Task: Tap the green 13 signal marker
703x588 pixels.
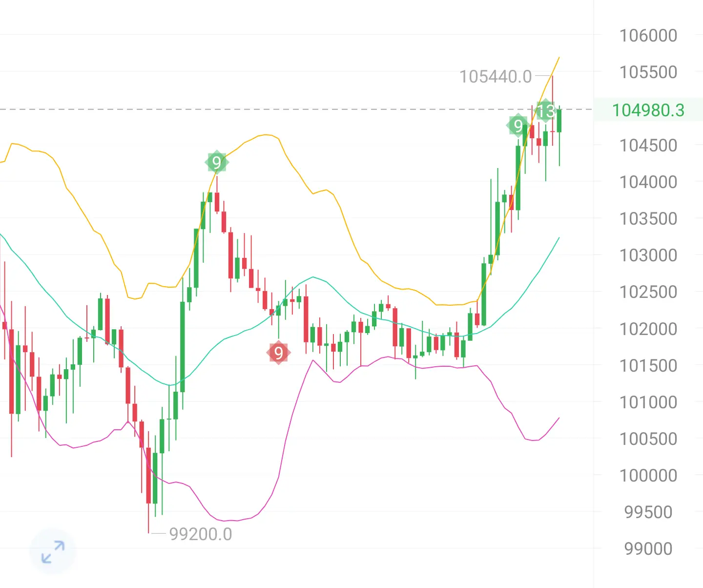Action: coord(545,111)
